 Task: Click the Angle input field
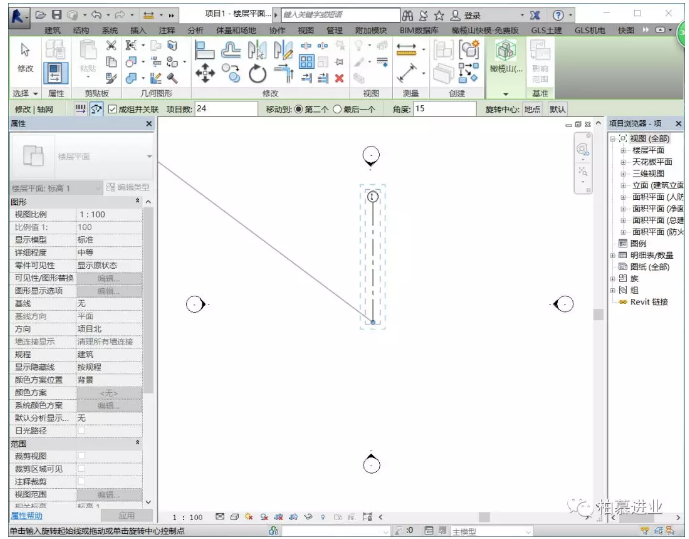click(x=444, y=109)
